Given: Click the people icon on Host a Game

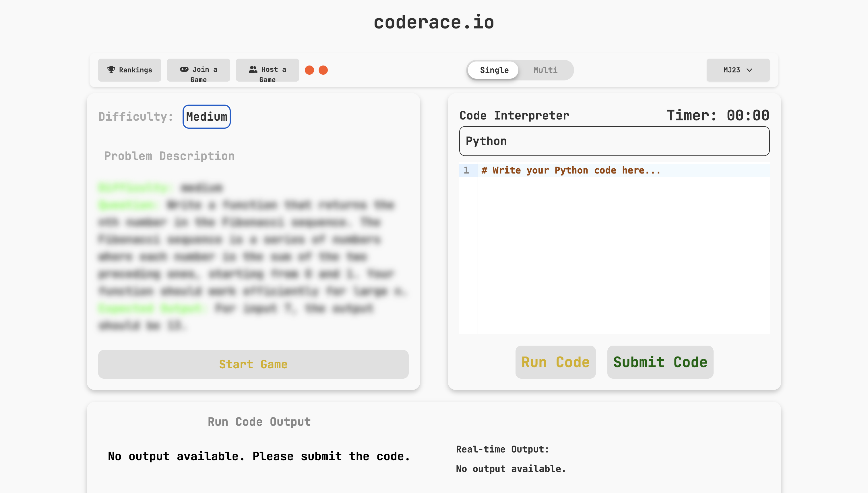Looking at the screenshot, I should (253, 69).
